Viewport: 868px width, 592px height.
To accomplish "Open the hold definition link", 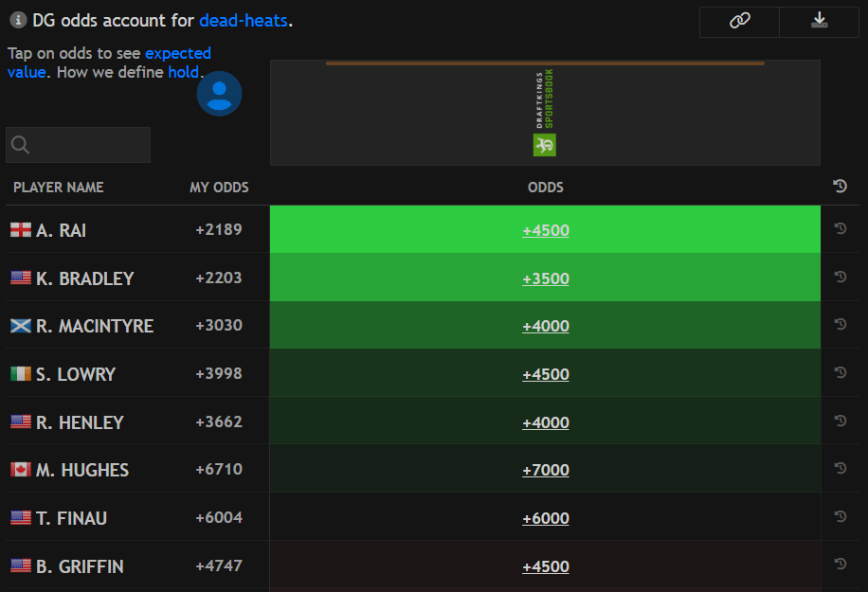I will point(183,72).
